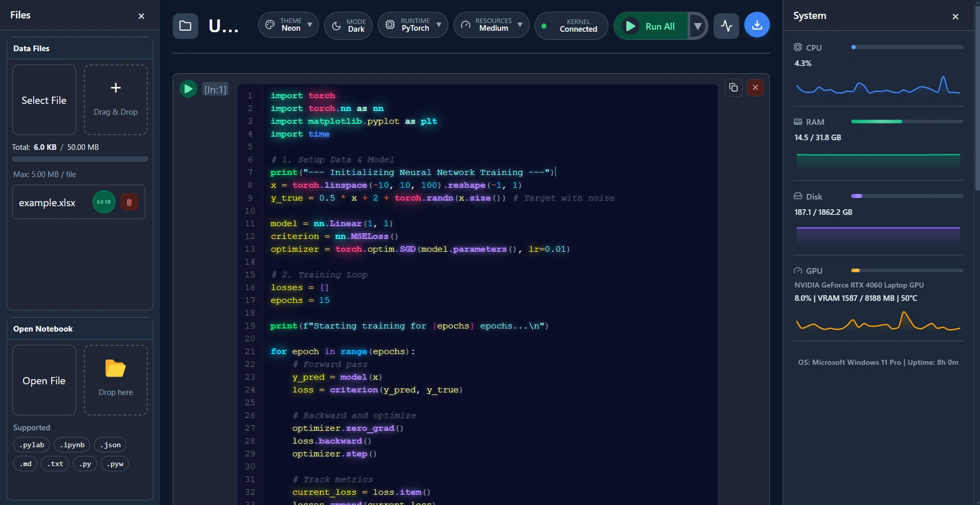Click the Open File button
The width and height of the screenshot is (980, 505).
point(44,380)
